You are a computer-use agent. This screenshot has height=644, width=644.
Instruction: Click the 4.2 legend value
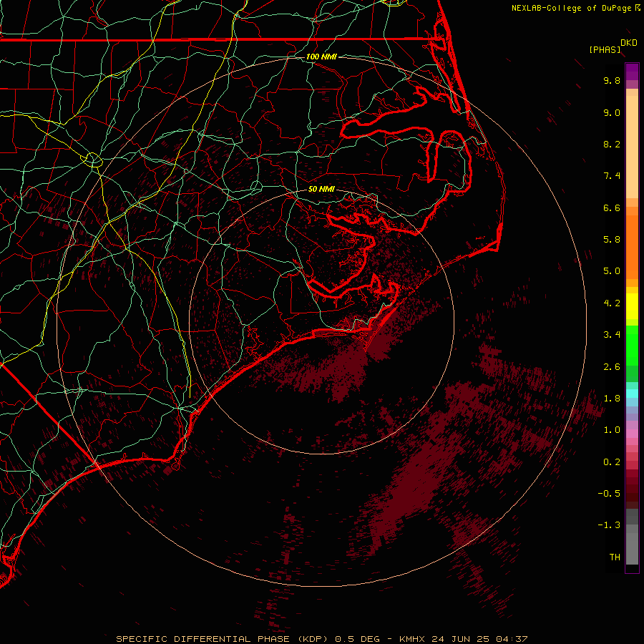pos(612,303)
